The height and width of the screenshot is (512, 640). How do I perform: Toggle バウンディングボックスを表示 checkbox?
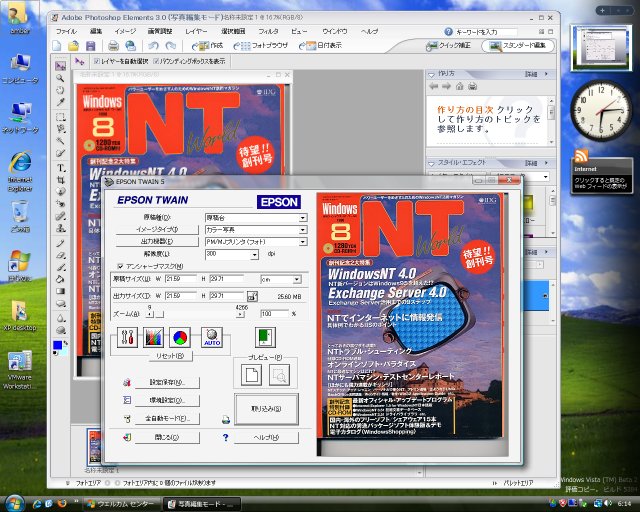[156, 61]
